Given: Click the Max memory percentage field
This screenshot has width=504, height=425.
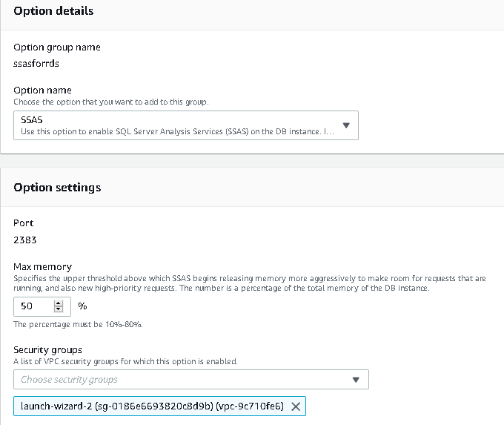Looking at the screenshot, I should 34,306.
